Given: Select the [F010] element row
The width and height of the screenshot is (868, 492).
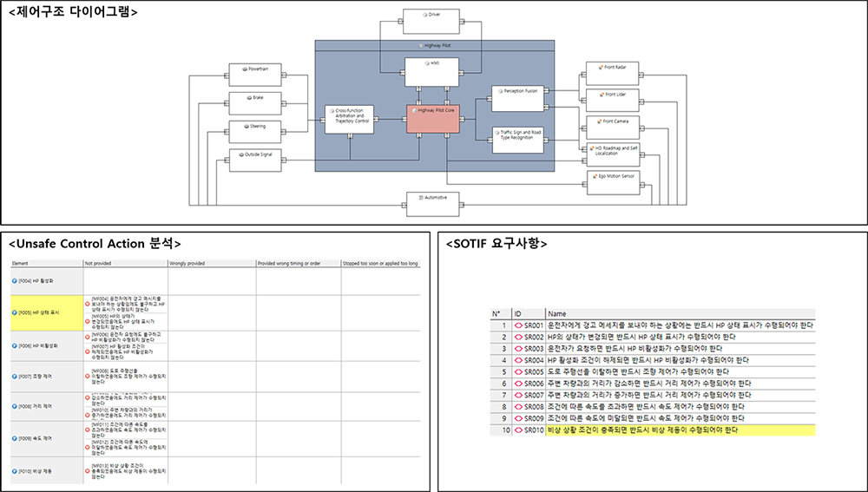Looking at the screenshot, I should (x=45, y=469).
